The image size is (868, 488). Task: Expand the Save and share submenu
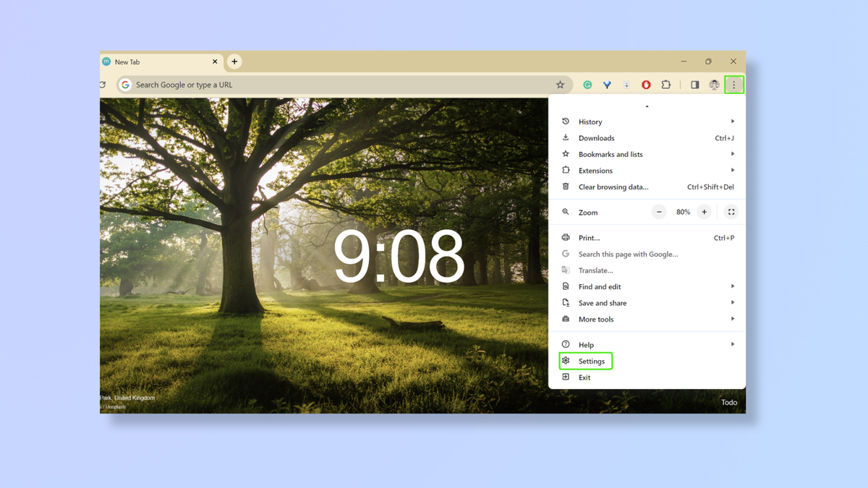coord(603,302)
